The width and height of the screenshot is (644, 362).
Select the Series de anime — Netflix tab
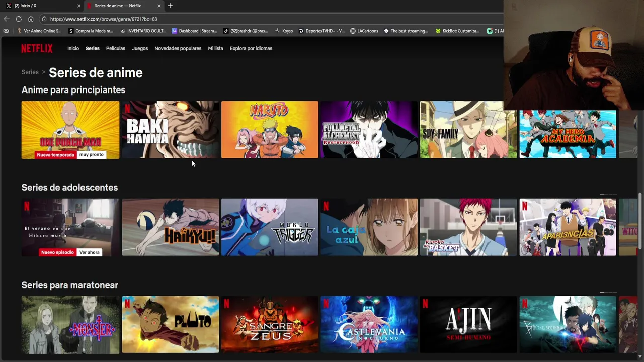(124, 6)
